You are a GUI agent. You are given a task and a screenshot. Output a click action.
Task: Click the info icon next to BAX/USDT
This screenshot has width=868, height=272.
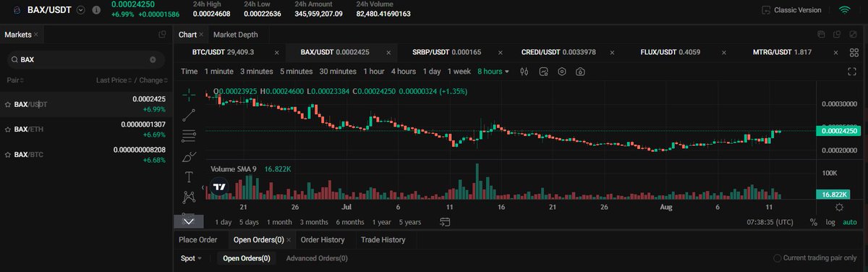tap(96, 10)
